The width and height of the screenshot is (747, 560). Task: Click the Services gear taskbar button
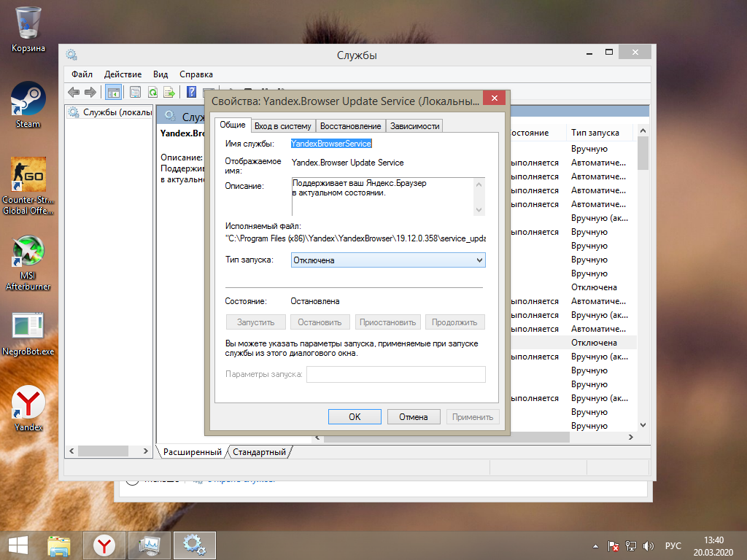pos(194,545)
